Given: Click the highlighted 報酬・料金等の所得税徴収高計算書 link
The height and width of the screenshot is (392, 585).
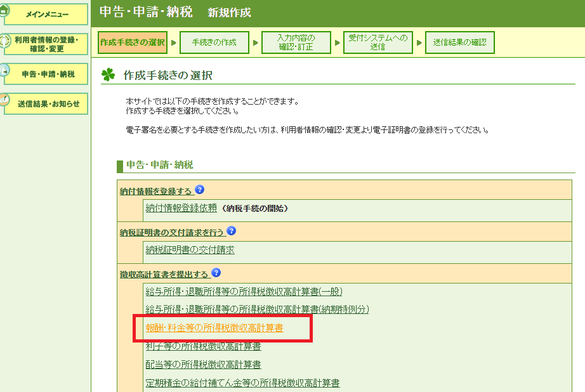Looking at the screenshot, I should pos(214,328).
